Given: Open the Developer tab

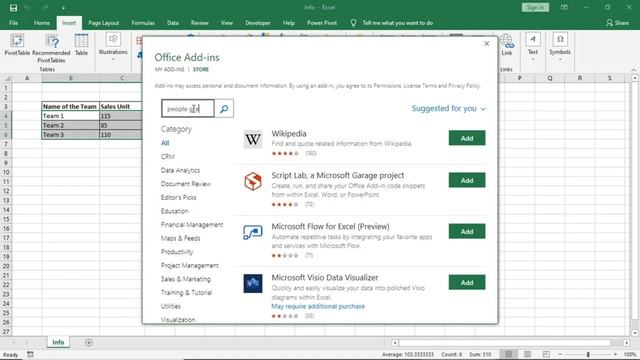Looking at the screenshot, I should (x=258, y=23).
